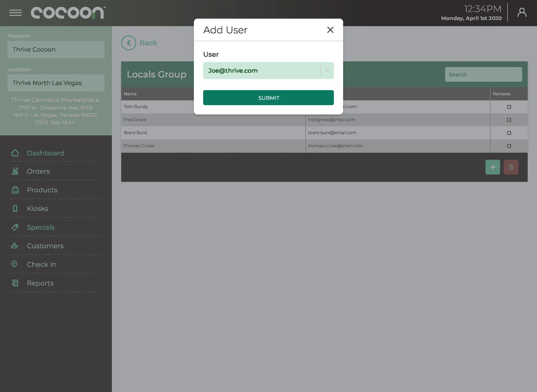Click the SUBMIT button
Image resolution: width=537 pixels, height=392 pixels.
point(268,98)
